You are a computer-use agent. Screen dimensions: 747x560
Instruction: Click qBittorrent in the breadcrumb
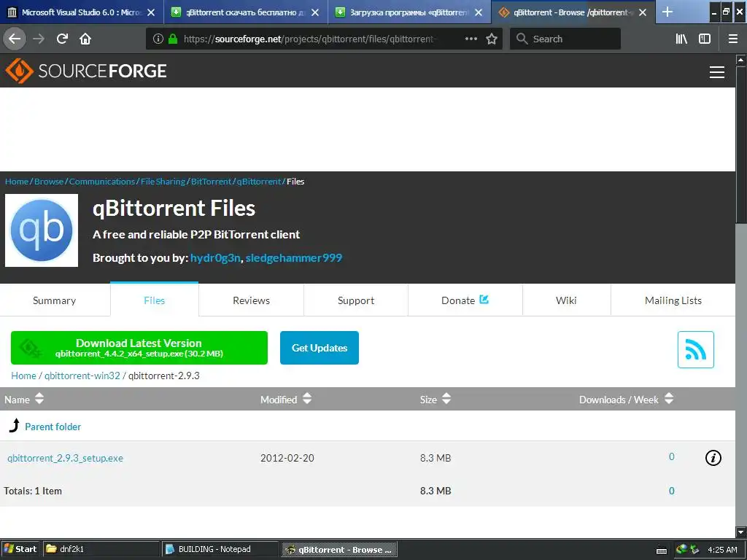[x=259, y=182]
